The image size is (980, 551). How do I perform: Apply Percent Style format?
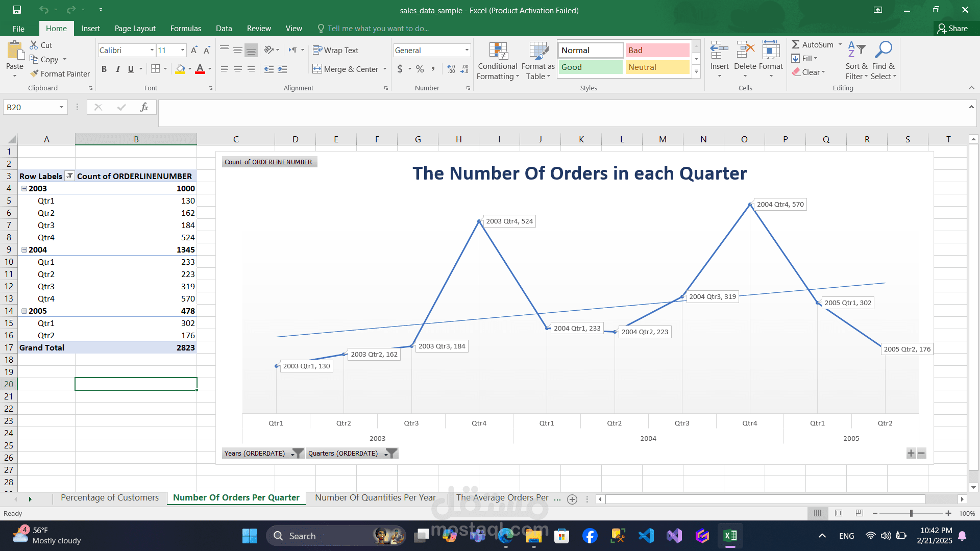(420, 69)
